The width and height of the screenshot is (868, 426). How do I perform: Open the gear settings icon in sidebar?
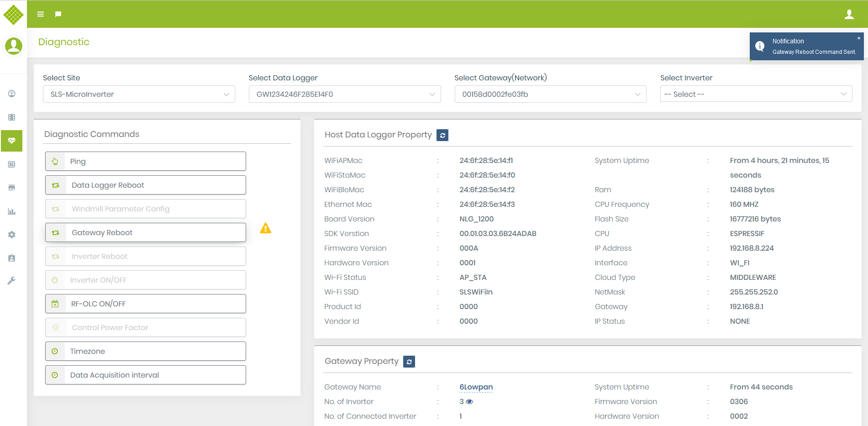tap(12, 234)
